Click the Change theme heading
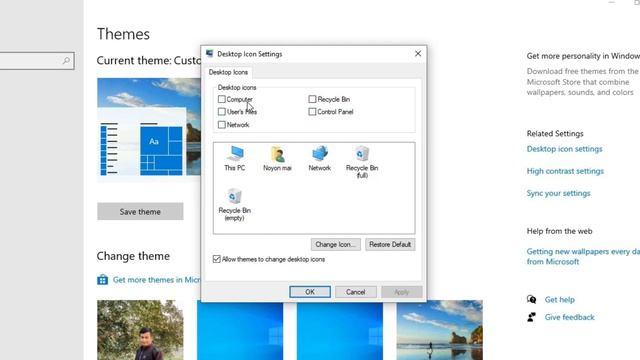 click(x=133, y=256)
